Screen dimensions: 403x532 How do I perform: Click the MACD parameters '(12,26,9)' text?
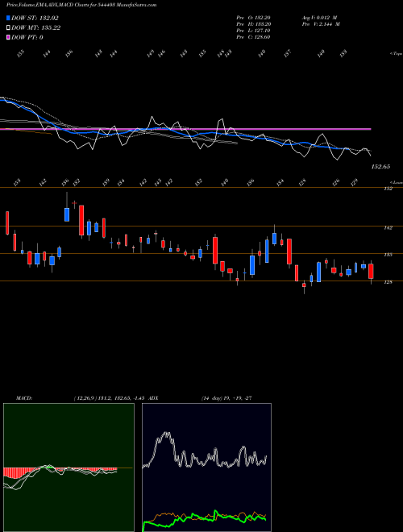pyautogui.click(x=85, y=397)
